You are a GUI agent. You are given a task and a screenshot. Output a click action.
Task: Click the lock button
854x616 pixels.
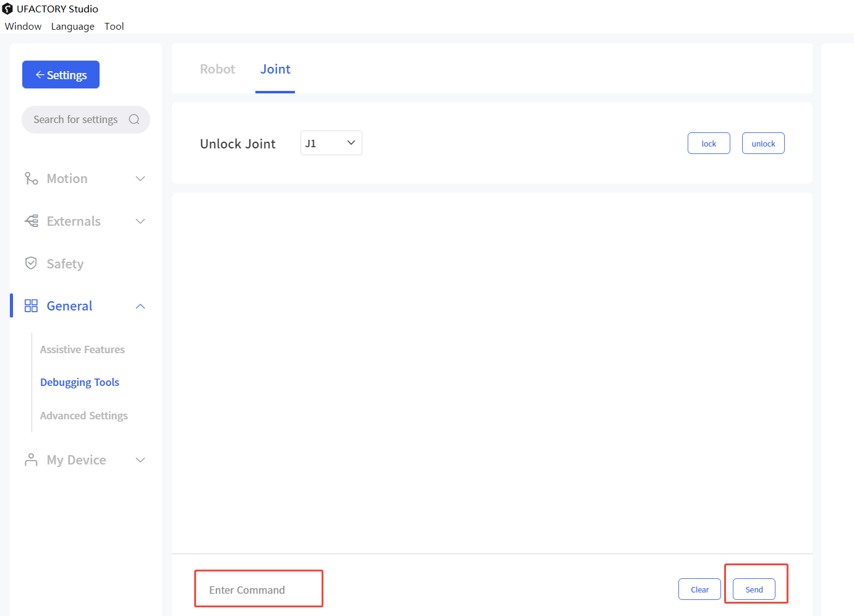point(709,143)
